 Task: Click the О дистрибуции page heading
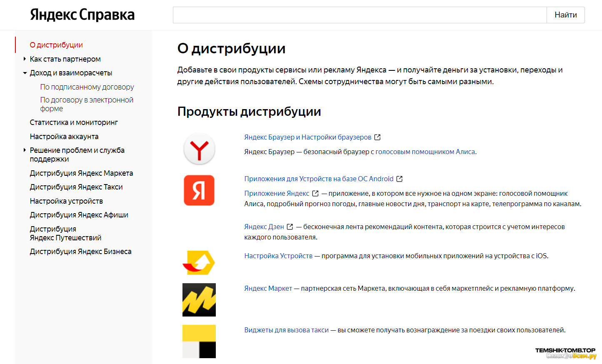[x=231, y=48]
